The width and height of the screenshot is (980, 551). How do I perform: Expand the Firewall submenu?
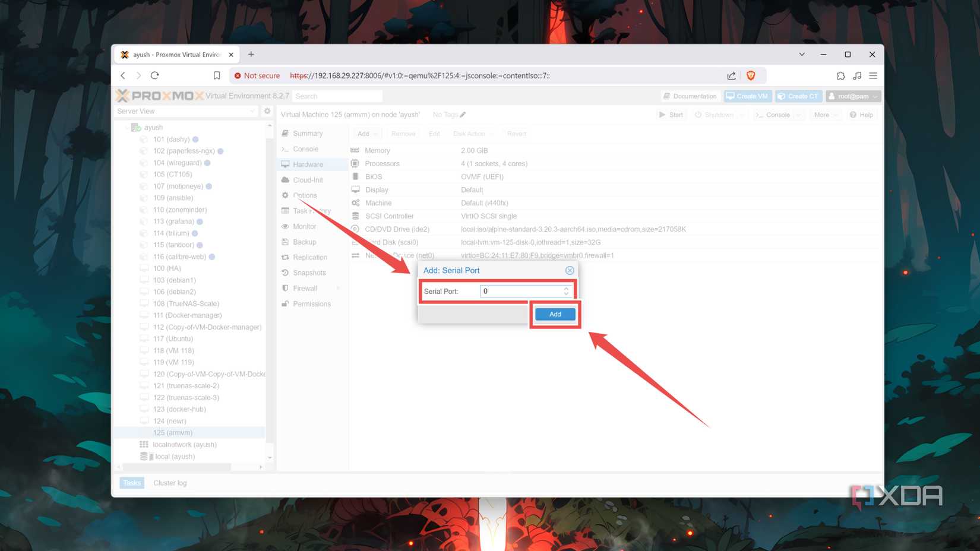pyautogui.click(x=339, y=288)
